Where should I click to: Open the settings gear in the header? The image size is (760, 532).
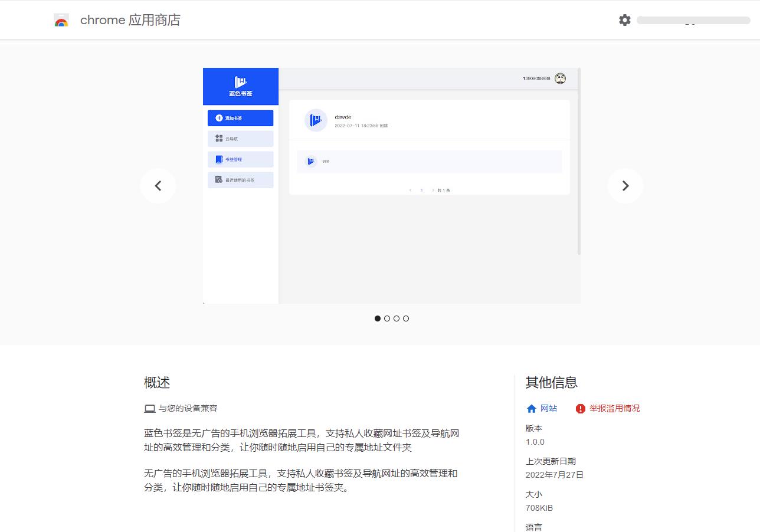tap(624, 20)
